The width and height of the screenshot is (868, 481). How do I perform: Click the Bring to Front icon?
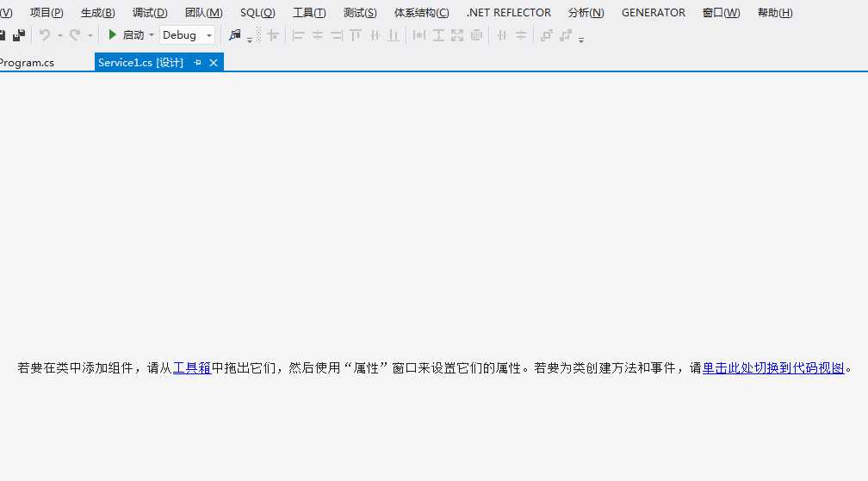pos(546,35)
